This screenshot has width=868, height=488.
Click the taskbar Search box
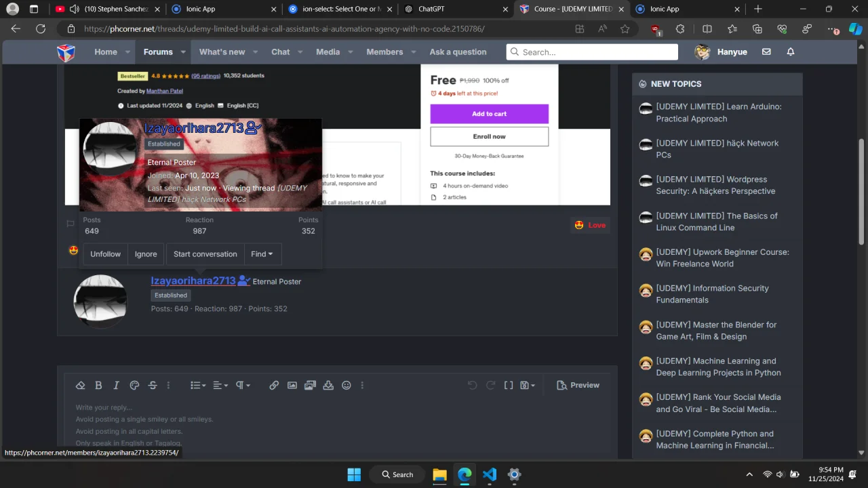coord(397,474)
